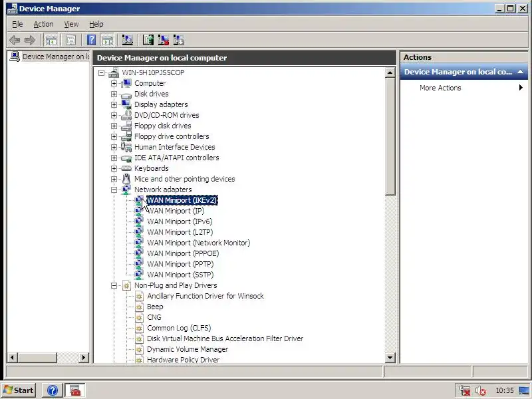532x399 pixels.
Task: Click the 10:35 clock in system tray
Action: click(505, 390)
